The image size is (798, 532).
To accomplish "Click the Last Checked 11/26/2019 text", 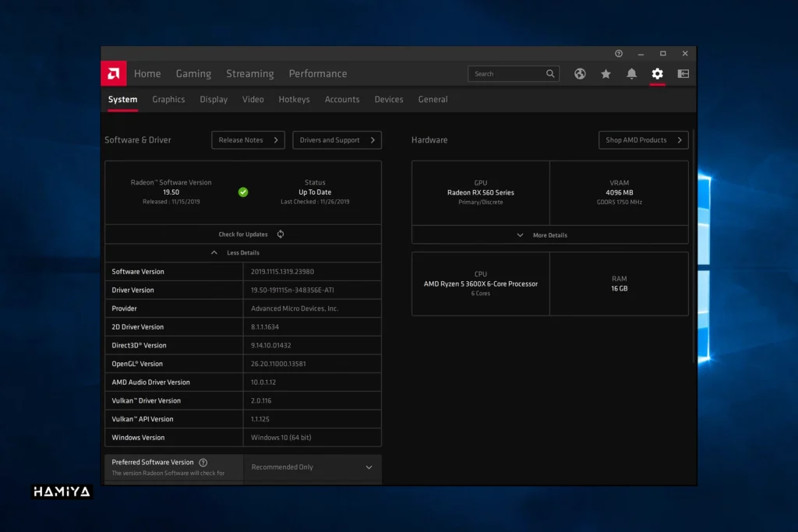I will [x=315, y=202].
